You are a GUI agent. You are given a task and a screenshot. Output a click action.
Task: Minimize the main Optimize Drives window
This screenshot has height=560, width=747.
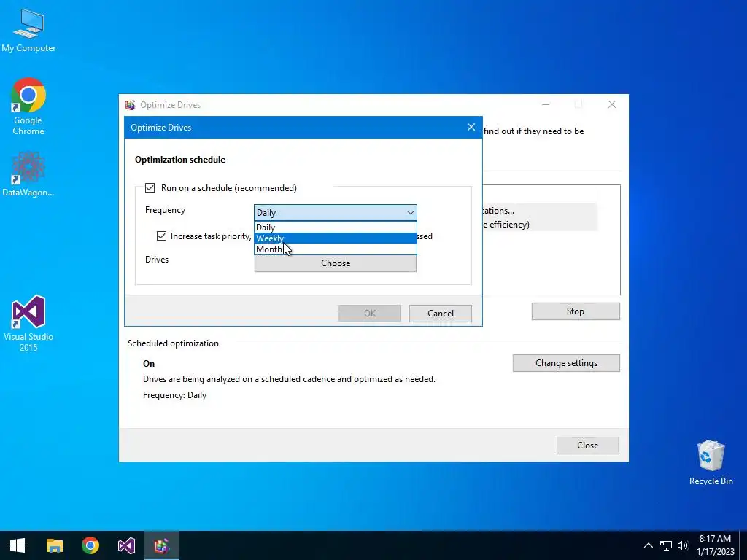click(546, 105)
